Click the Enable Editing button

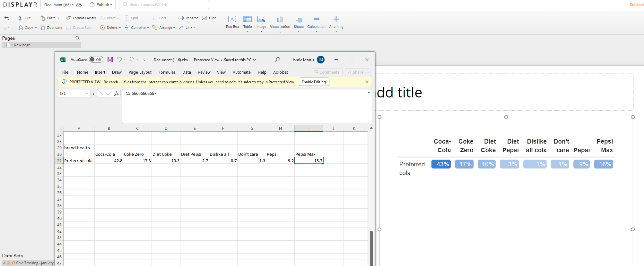pyautogui.click(x=314, y=82)
